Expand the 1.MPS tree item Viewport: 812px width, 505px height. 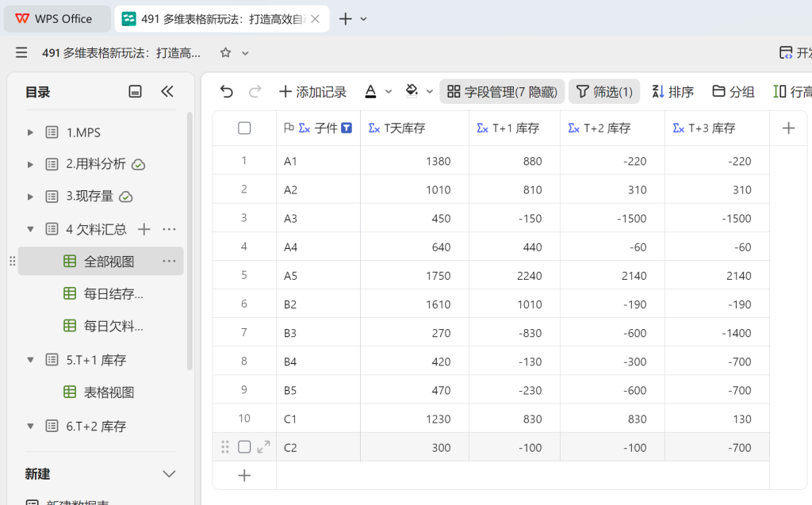30,132
